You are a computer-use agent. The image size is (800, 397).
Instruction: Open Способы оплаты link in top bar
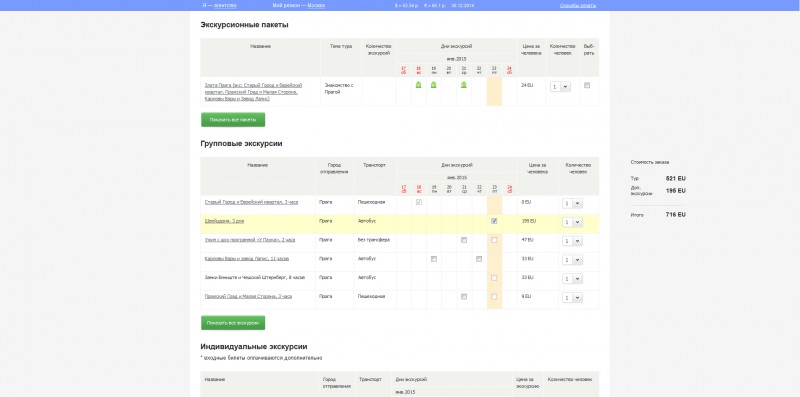pos(578,6)
